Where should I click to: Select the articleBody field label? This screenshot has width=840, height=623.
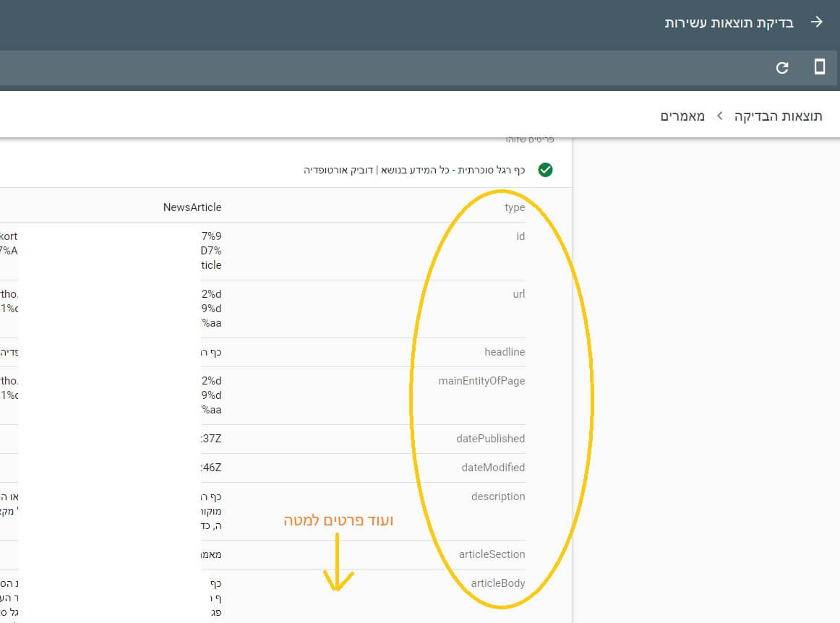click(x=497, y=583)
